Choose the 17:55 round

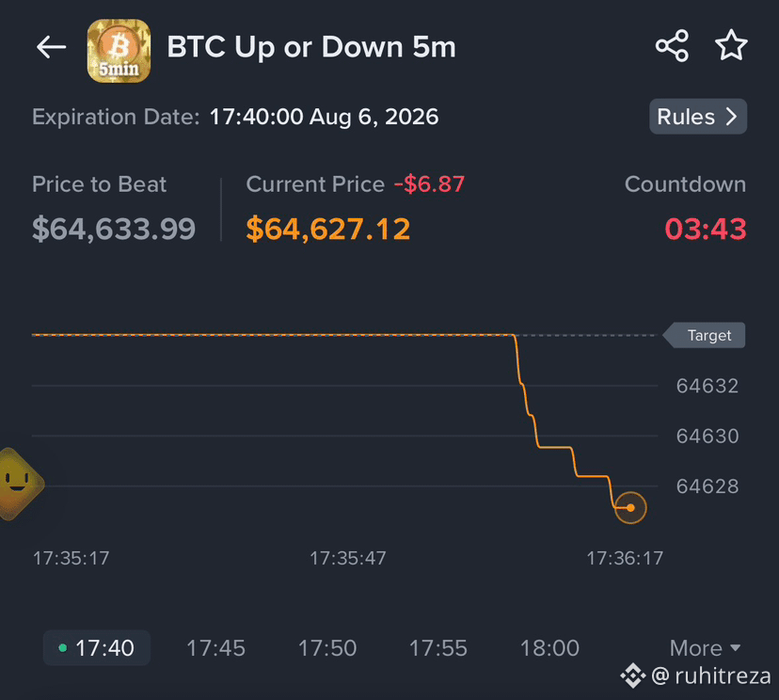[438, 648]
